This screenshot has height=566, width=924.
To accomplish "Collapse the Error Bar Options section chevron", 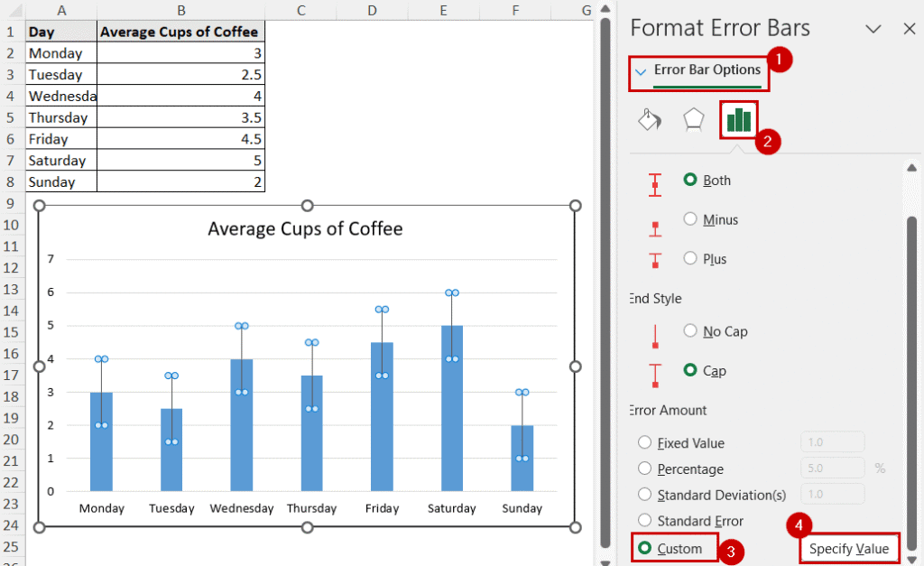I will (x=642, y=70).
